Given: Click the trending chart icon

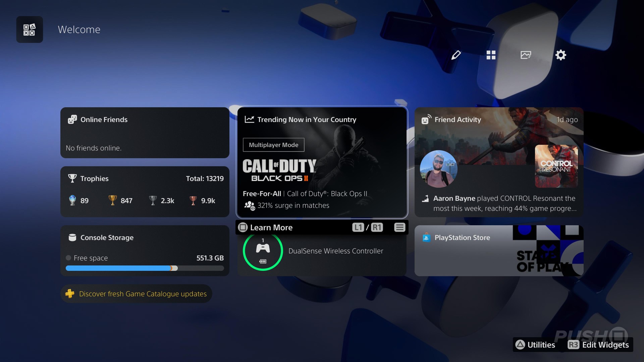Looking at the screenshot, I should (x=249, y=119).
